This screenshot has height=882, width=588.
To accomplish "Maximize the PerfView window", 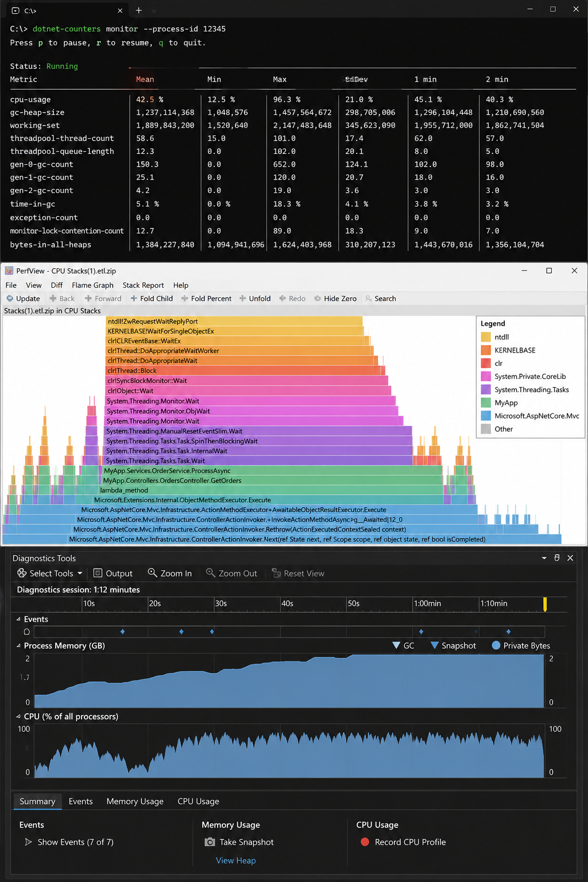I will [x=549, y=270].
